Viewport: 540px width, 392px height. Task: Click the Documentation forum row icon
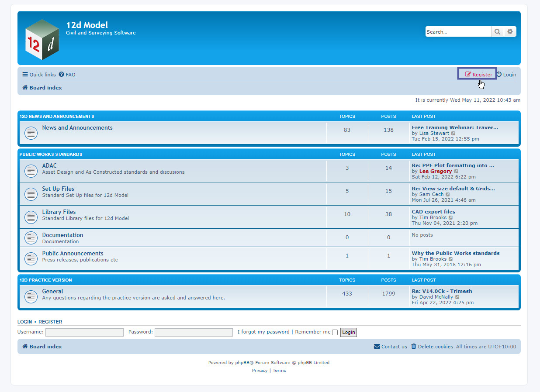coord(31,238)
